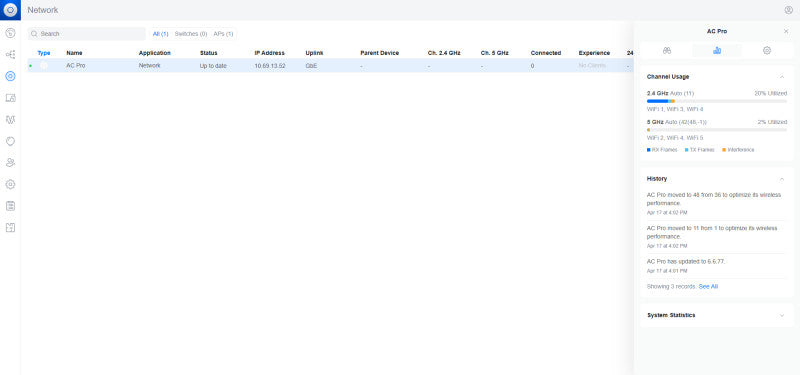Image resolution: width=800 pixels, height=375 pixels.
Task: Click '20% Utilized' label for 2.4 GHz
Action: click(x=770, y=93)
